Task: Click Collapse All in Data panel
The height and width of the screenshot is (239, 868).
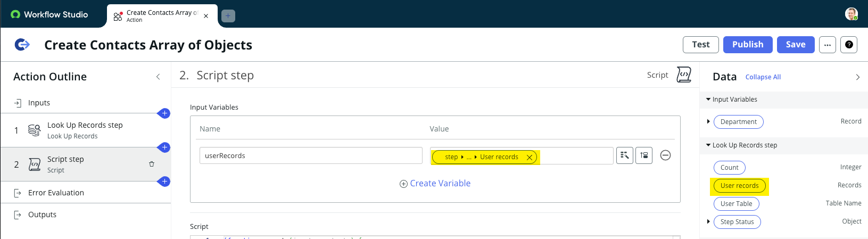Action: click(x=763, y=77)
